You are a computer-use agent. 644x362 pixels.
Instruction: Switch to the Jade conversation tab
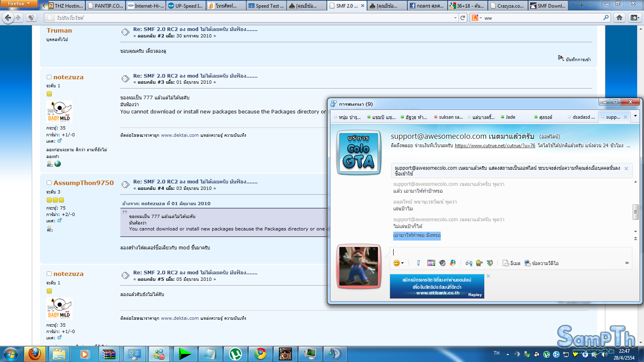[510, 117]
